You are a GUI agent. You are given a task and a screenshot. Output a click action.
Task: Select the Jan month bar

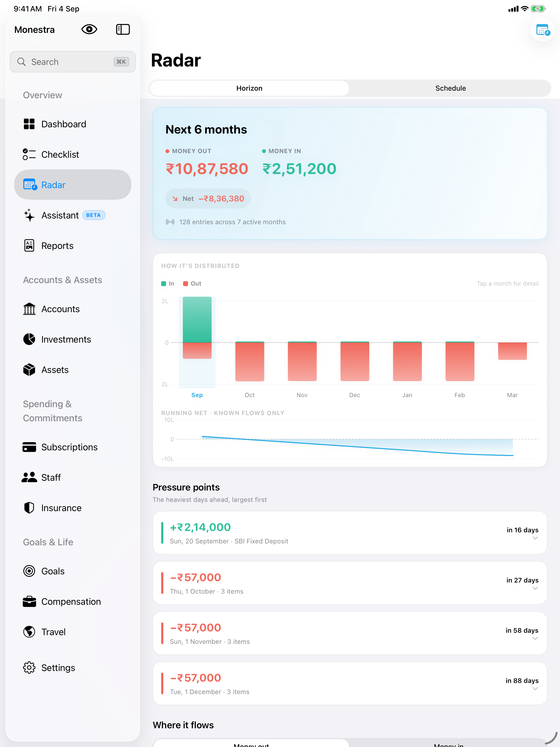408,361
